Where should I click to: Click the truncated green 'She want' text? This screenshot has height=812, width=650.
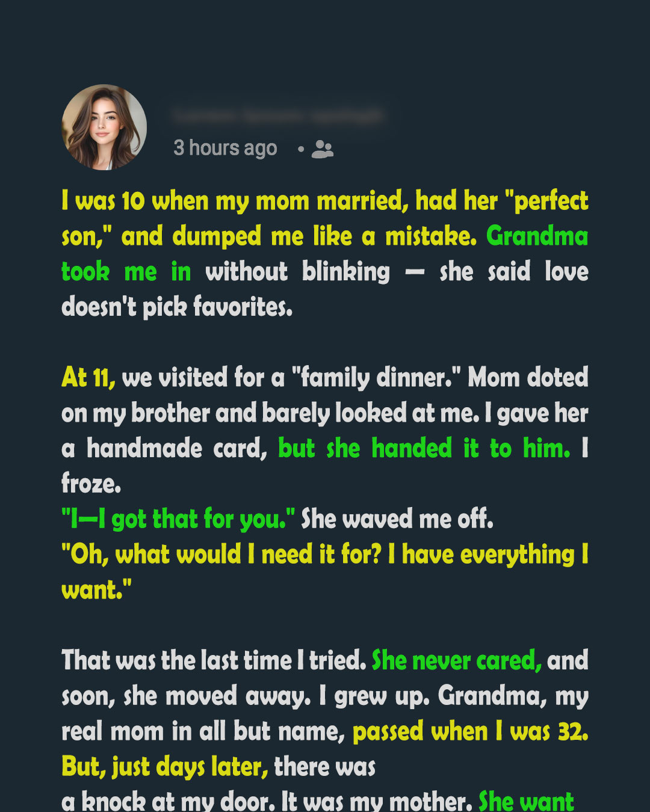pos(527,801)
